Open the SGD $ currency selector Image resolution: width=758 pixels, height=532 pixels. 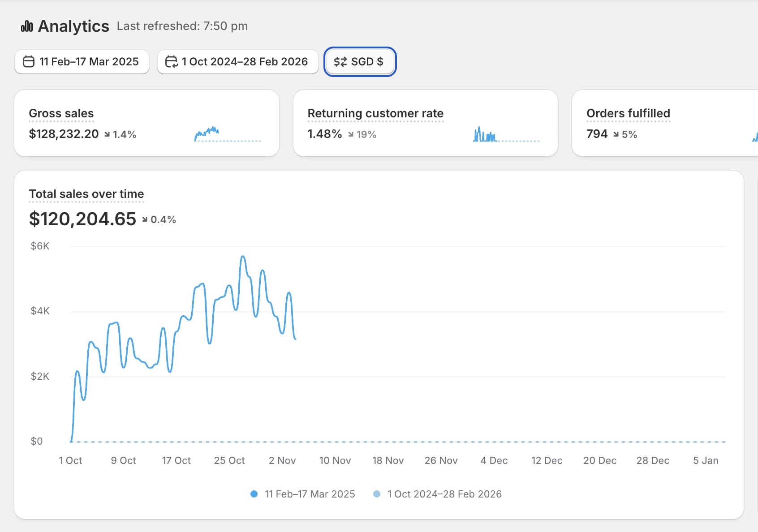coord(360,62)
